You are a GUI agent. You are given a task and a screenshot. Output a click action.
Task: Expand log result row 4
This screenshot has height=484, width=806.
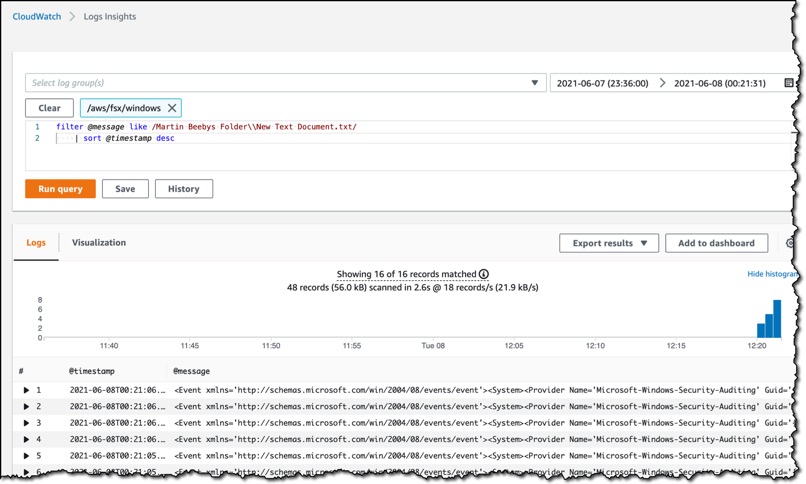point(26,439)
